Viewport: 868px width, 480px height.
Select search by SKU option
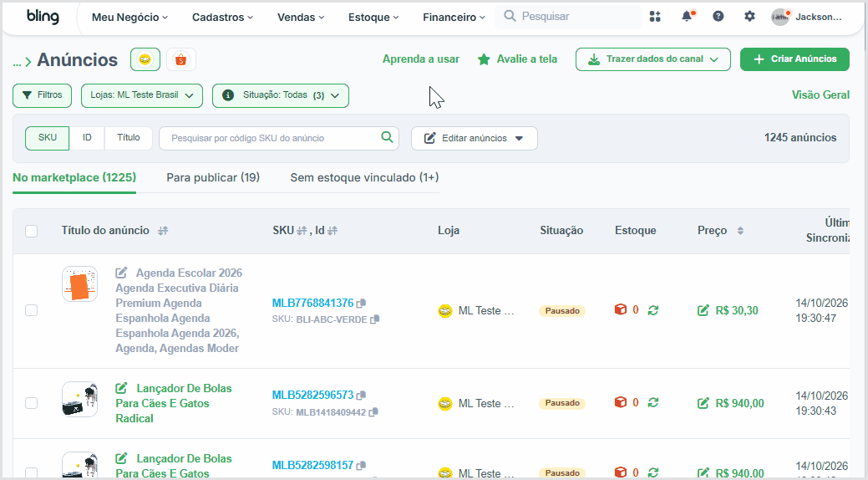point(47,138)
